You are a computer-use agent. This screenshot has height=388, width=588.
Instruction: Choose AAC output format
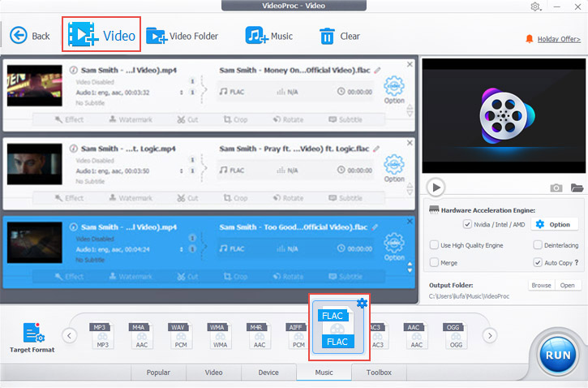click(416, 335)
